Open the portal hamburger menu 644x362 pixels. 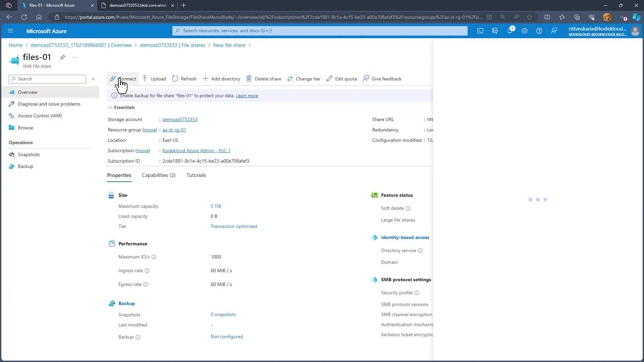pyautogui.click(x=10, y=31)
